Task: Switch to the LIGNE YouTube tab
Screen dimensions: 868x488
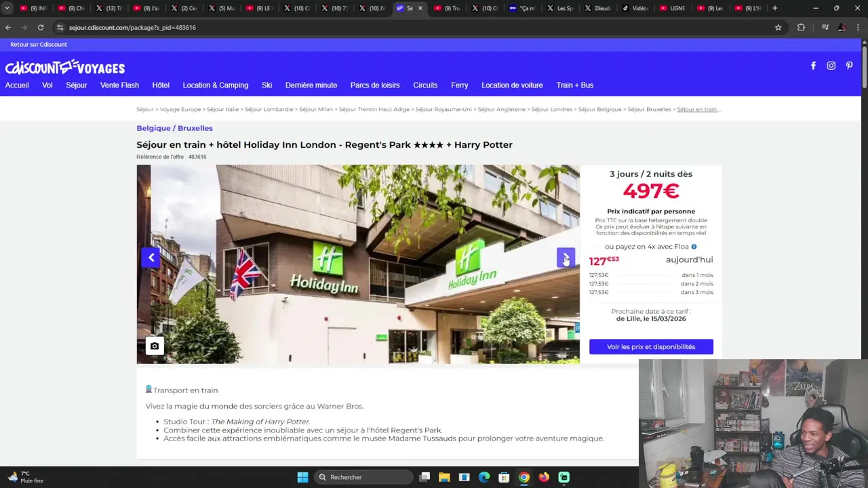Action: (673, 8)
